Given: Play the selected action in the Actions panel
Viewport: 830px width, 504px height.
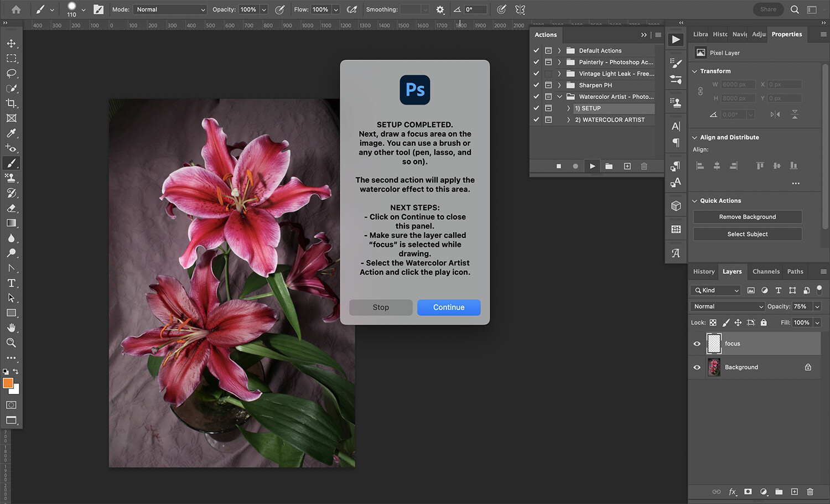Looking at the screenshot, I should (x=592, y=165).
